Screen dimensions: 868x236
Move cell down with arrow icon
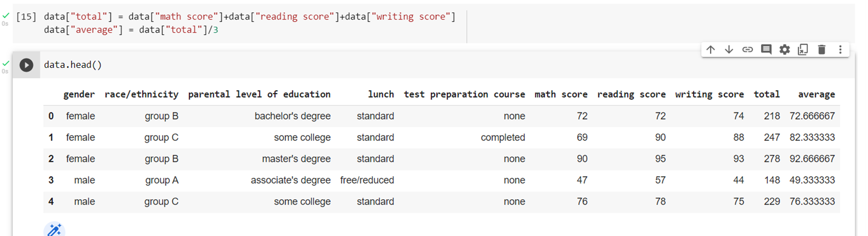[x=729, y=49]
